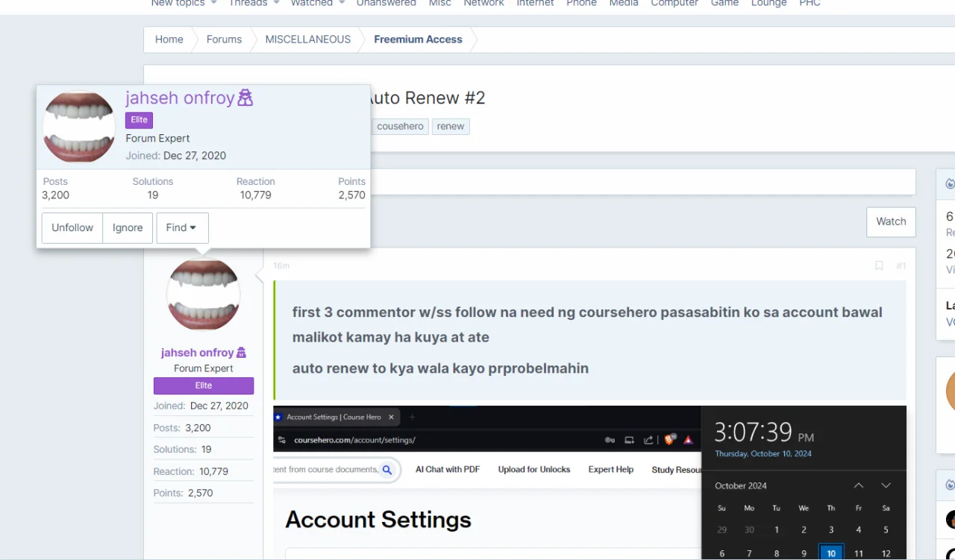Image resolution: width=955 pixels, height=560 pixels.
Task: Click the wide Elite banner under Forum Expert
Action: [x=204, y=386]
